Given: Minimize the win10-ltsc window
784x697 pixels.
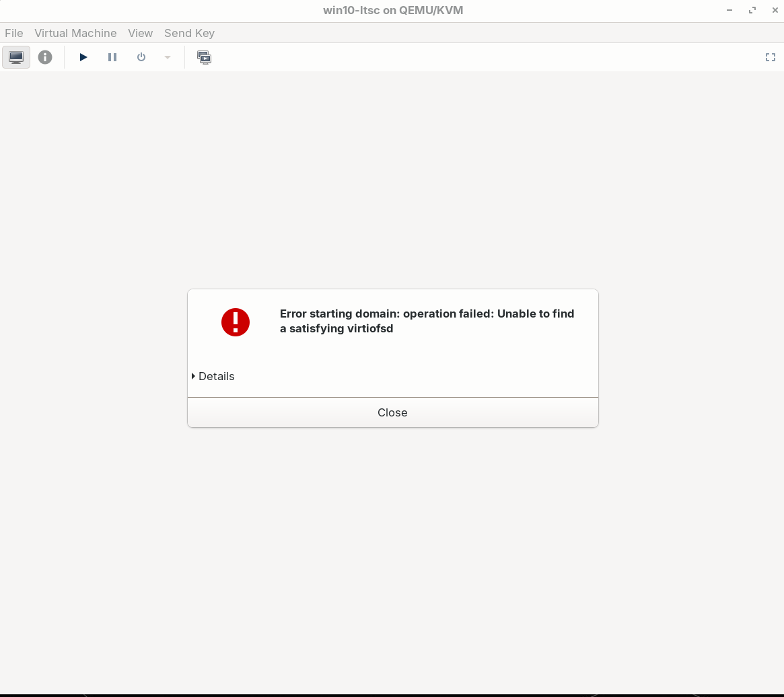Looking at the screenshot, I should pos(729,10).
